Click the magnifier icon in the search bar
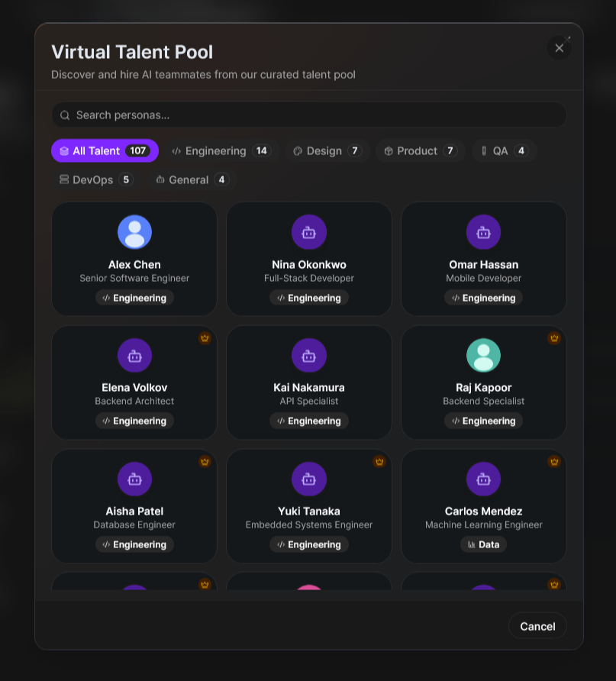Screen dimensions: 616x681 pos(65,115)
